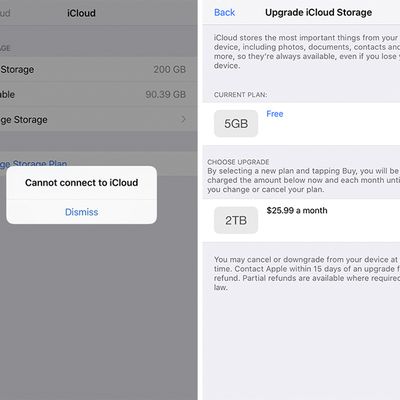The width and height of the screenshot is (400, 400).
Task: Open the Manage Storage row
Action: [x=98, y=119]
